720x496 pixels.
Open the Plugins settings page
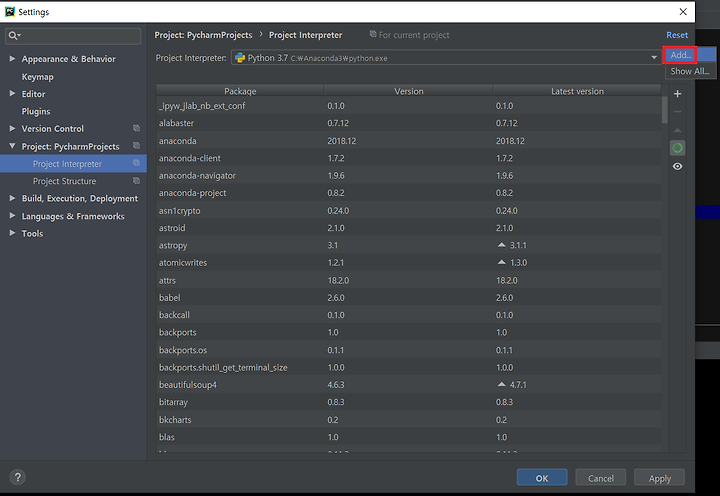[36, 112]
